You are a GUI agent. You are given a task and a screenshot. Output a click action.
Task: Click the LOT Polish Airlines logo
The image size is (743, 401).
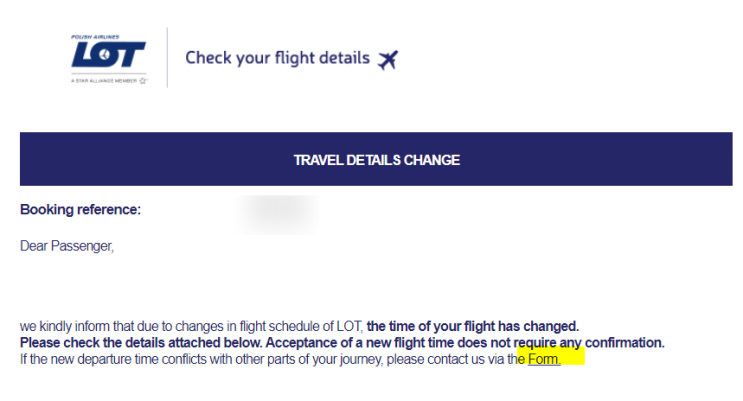[109, 59]
